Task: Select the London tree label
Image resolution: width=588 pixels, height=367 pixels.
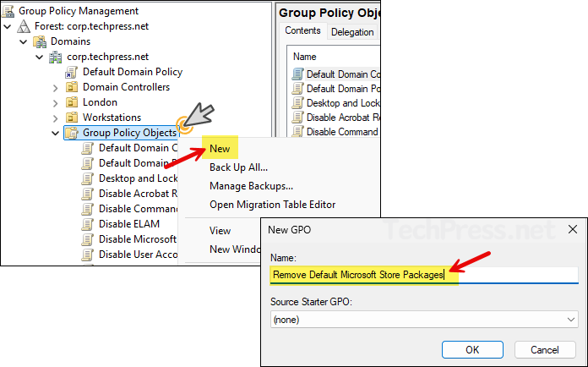Action: point(100,102)
